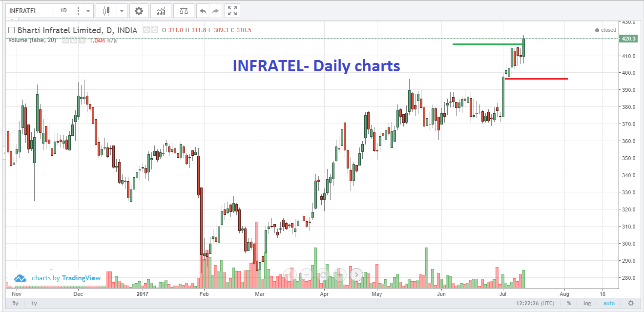Open the interval options dropdown arrow
644x312 pixels.
pos(88,10)
